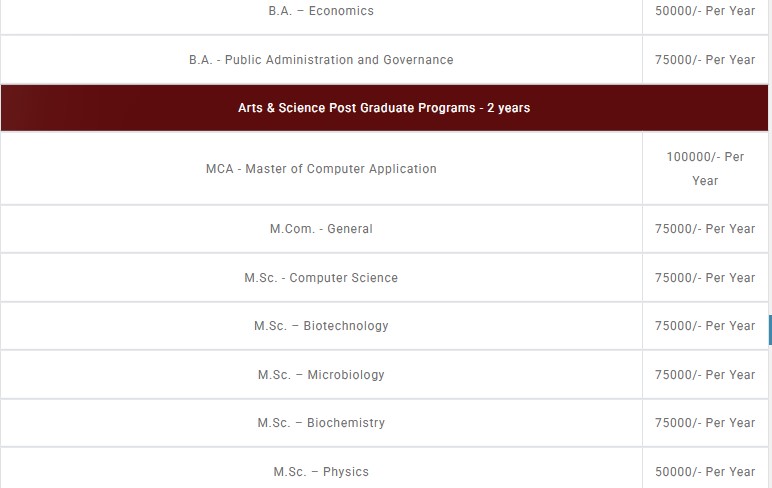The height and width of the screenshot is (488, 772).
Task: Select B.A. - Public Administration and Governance row
Action: (321, 60)
